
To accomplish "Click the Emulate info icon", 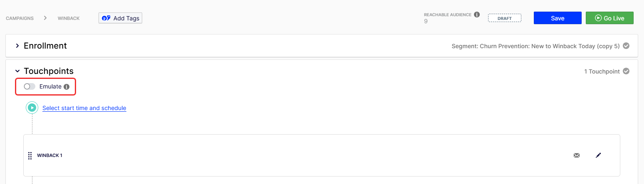I will point(67,87).
